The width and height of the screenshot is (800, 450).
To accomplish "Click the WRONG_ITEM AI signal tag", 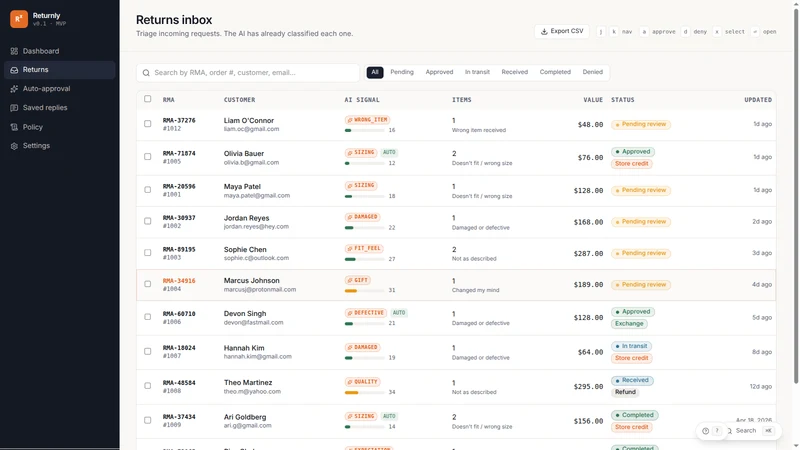I will point(367,120).
